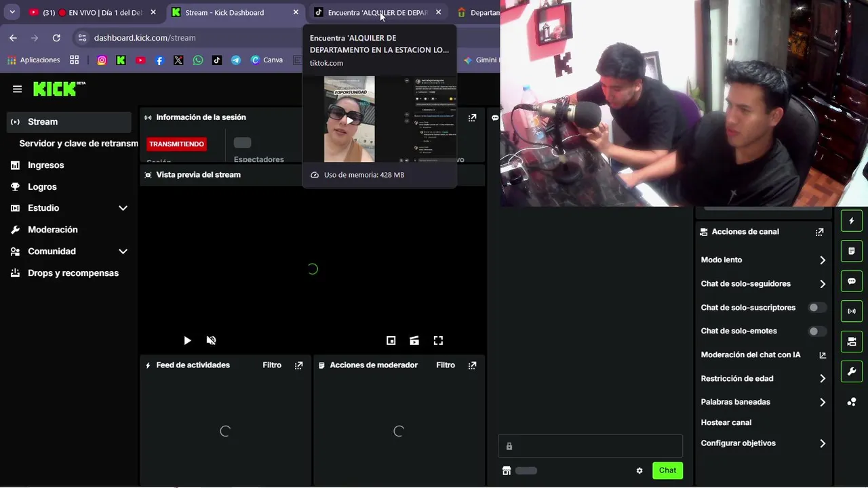Viewport: 868px width, 488px height.
Task: Click the green Chat send button
Action: tap(667, 470)
